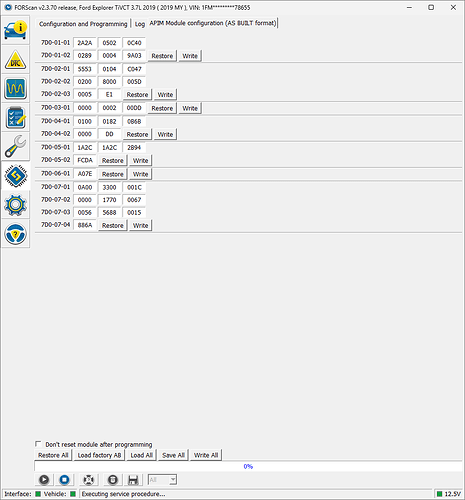Image resolution: width=465 pixels, height=500 pixels.
Task: Click Write button for 7D0-01-02 row
Action: click(190, 56)
